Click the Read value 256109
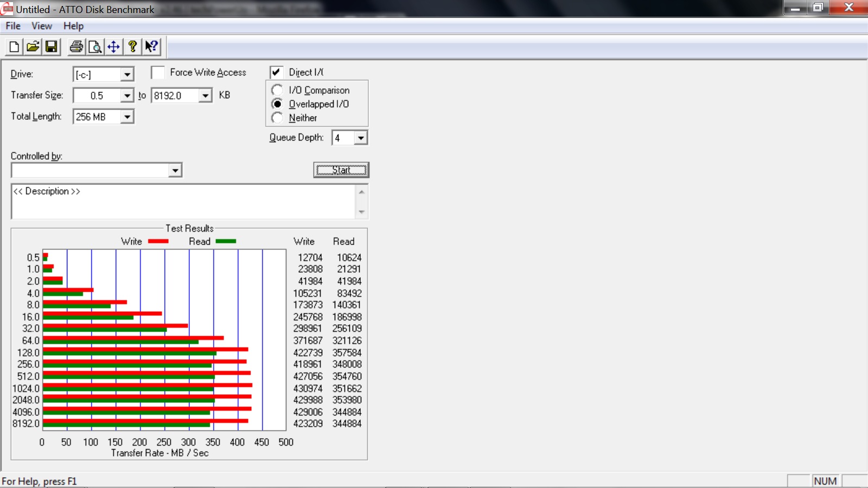This screenshot has height=488, width=868. pyautogui.click(x=347, y=329)
